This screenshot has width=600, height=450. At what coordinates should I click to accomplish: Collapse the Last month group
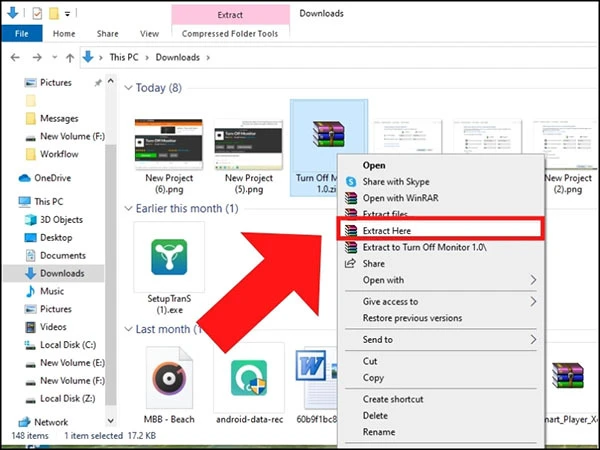[x=128, y=329]
